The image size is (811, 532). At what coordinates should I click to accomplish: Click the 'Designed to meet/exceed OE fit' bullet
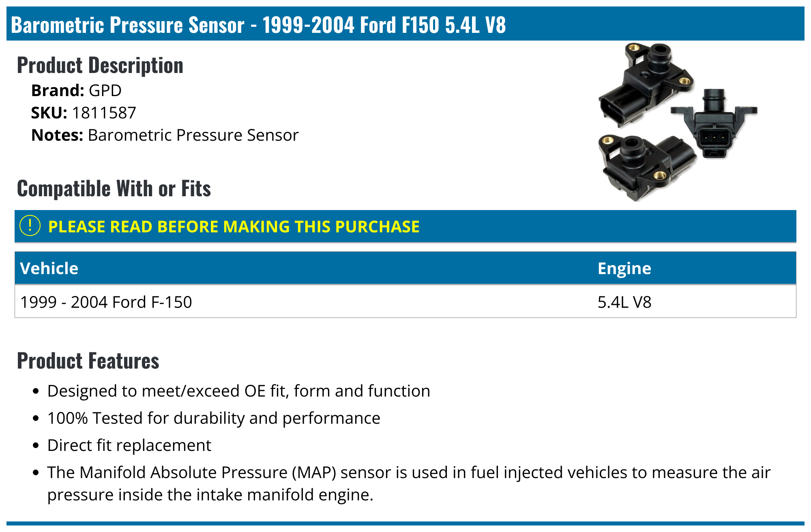[x=238, y=391]
